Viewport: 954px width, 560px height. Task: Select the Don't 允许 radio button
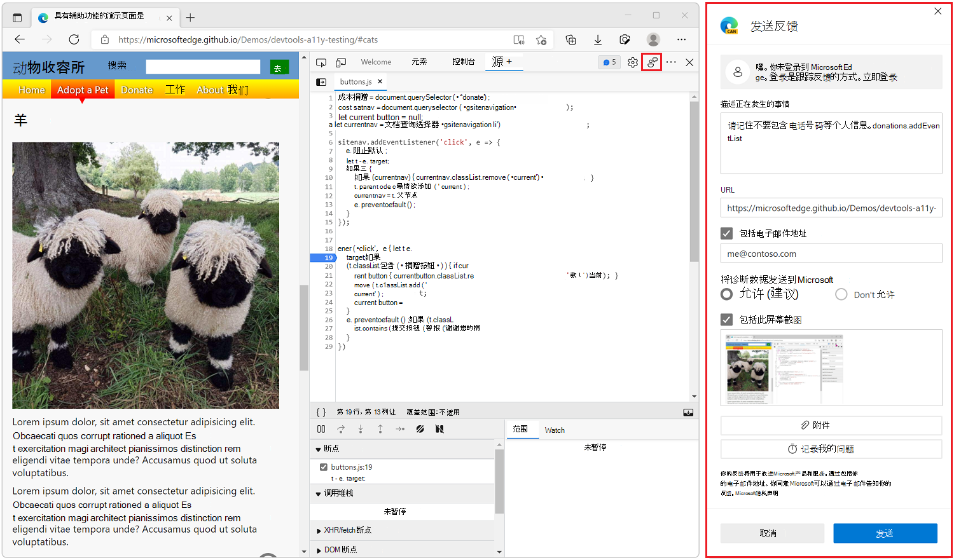841,294
